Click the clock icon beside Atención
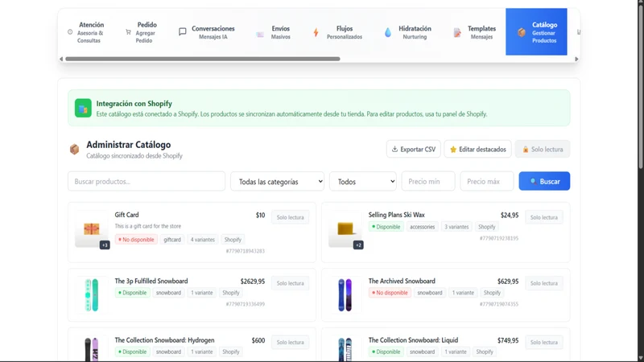 70,32
